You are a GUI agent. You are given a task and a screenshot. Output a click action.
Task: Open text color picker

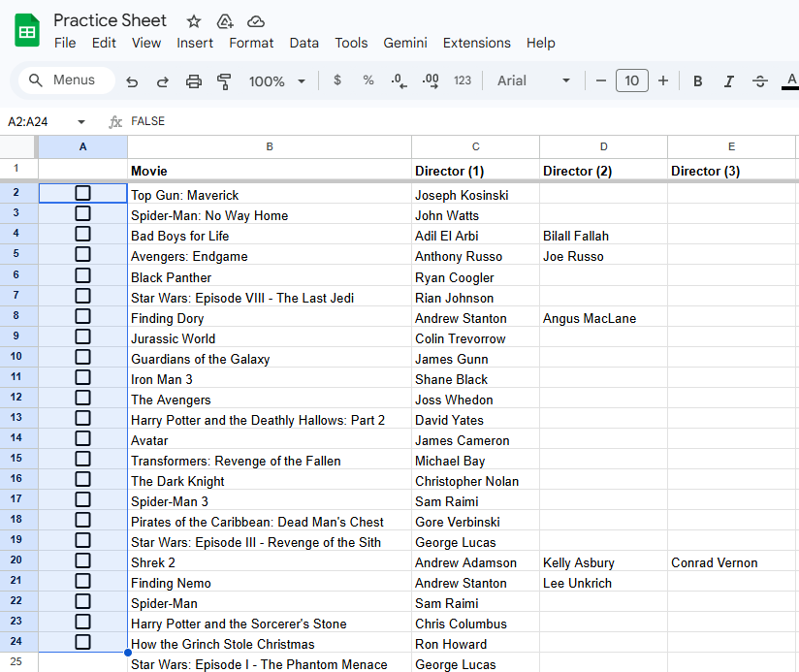pyautogui.click(x=791, y=81)
